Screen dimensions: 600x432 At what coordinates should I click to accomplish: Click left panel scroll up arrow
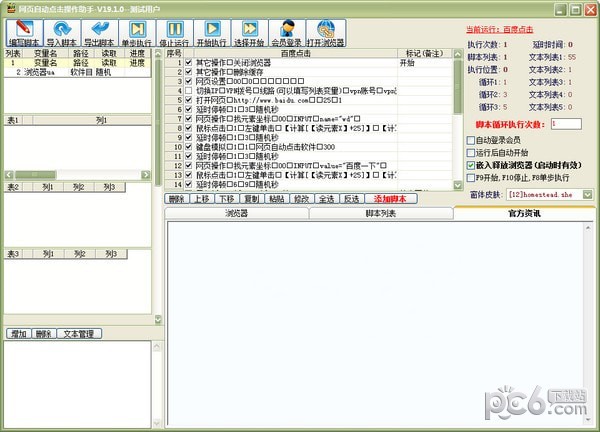point(158,54)
